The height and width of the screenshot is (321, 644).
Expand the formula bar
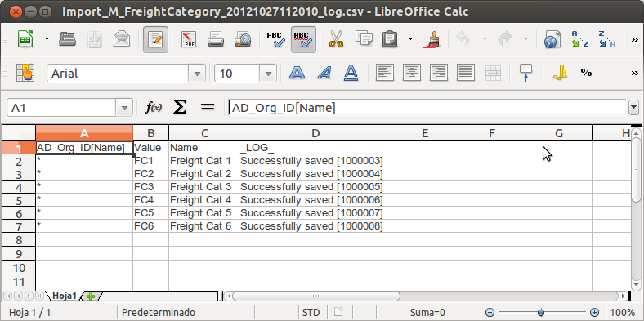tap(633, 108)
